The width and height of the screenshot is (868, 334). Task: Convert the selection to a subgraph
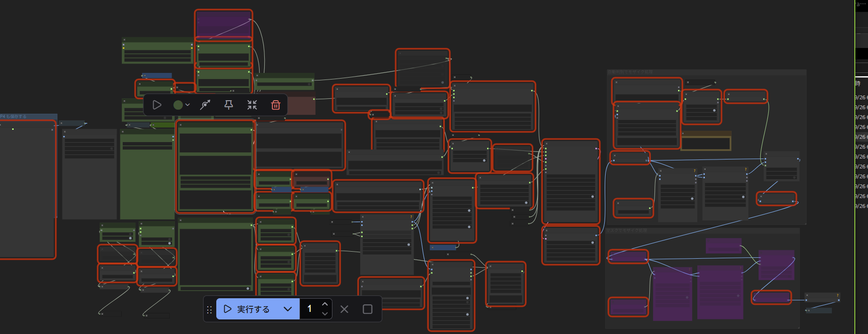point(205,105)
